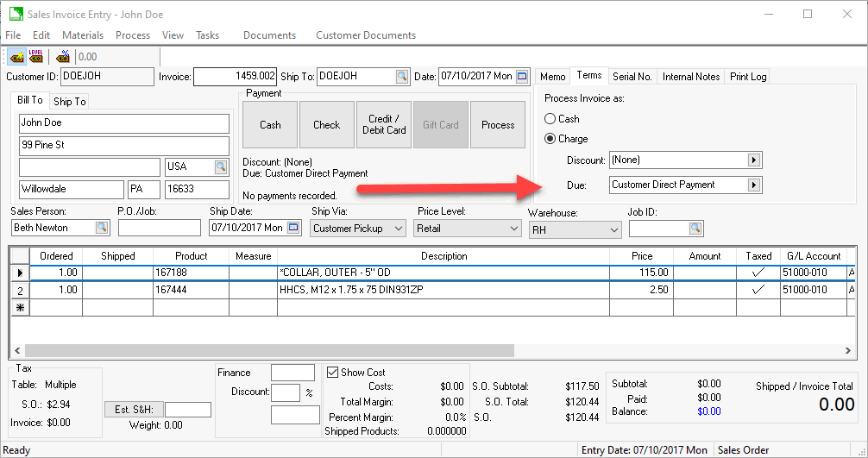Expand the Warehouse dropdown
Screen dimensions: 868x458
tap(614, 230)
